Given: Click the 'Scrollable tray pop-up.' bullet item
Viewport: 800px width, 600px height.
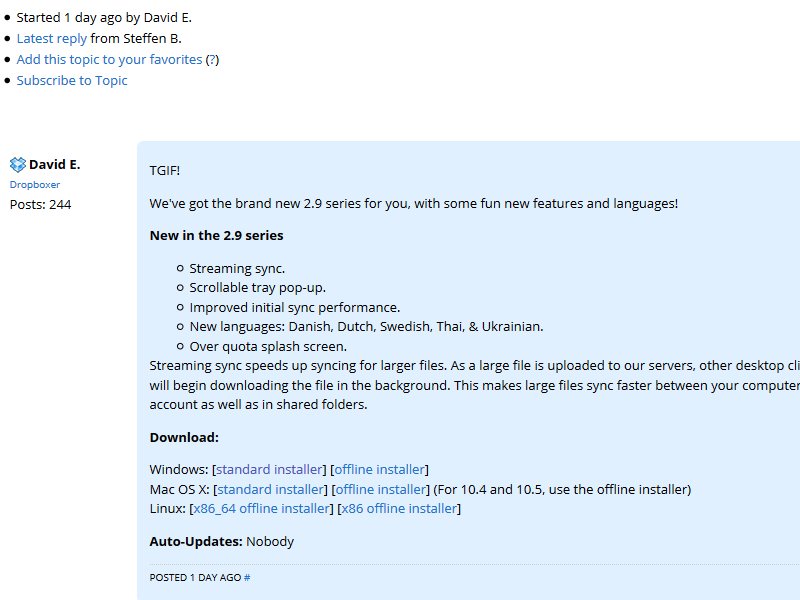Looking at the screenshot, I should 258,288.
